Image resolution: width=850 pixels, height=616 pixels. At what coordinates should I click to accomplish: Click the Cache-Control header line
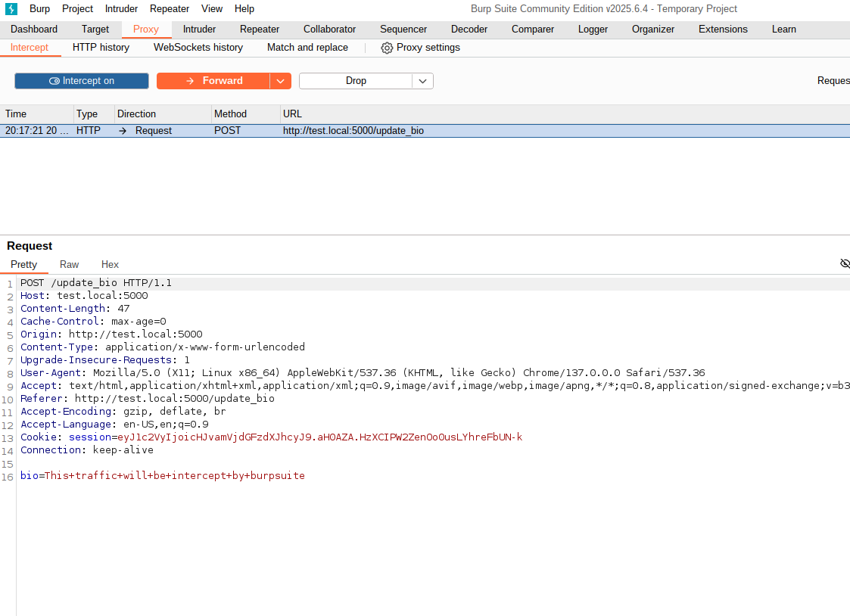pos(93,322)
